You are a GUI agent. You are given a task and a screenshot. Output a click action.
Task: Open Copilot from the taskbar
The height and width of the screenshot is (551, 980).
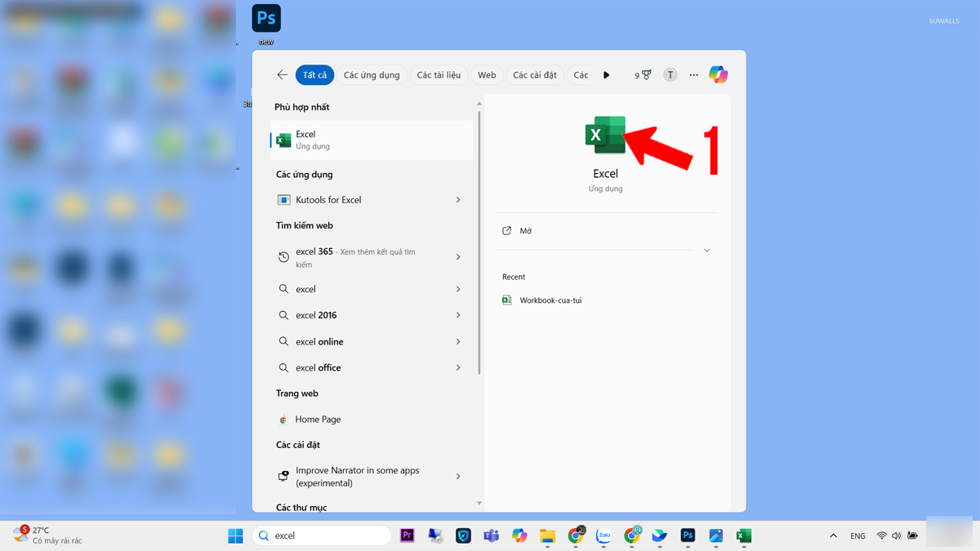(x=519, y=535)
